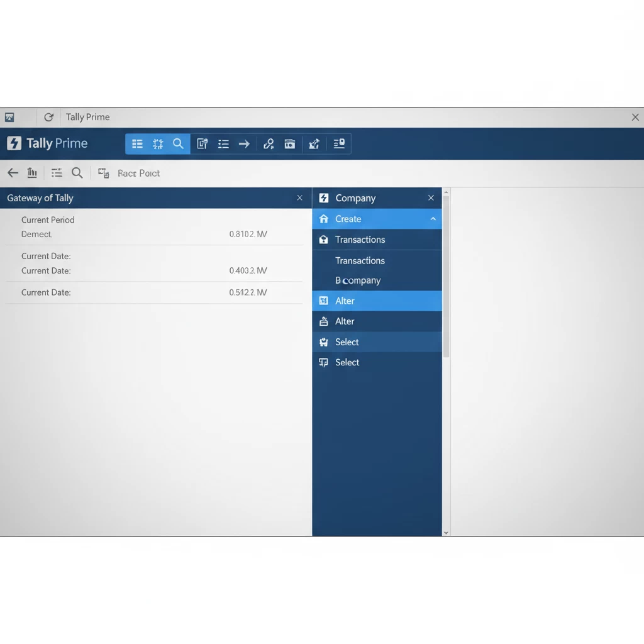Click the bar chart icon below the toolbar
644x644 pixels.
[31, 172]
